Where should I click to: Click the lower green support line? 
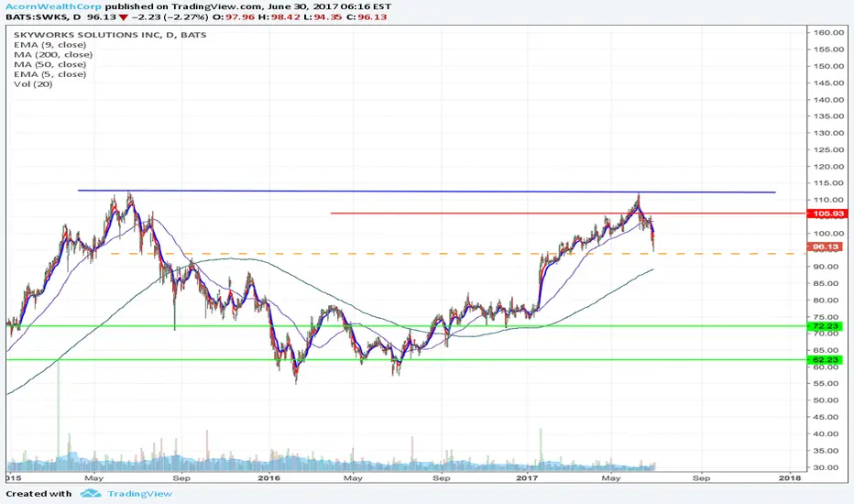[406, 359]
